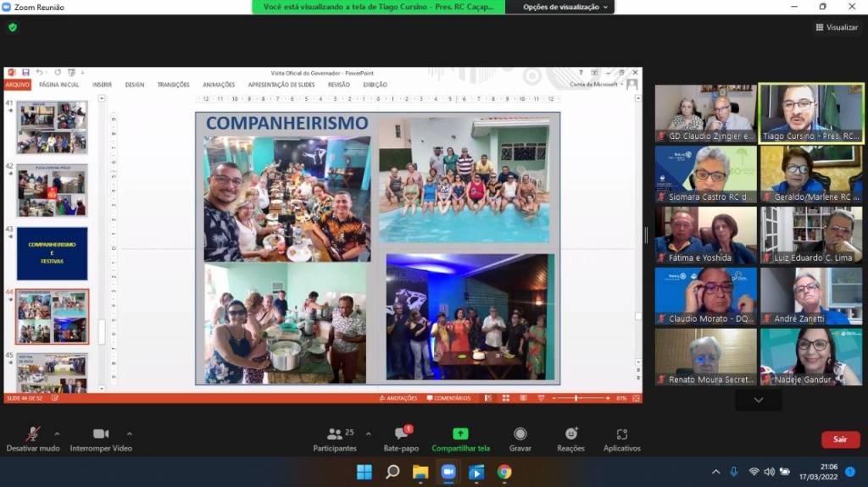868x487 pixels.
Task: Start recording with Gravar
Action: [520, 439]
